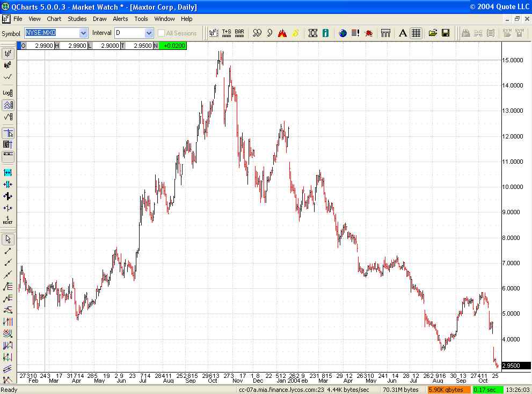Select the candlestick chart style icon

tap(8, 65)
